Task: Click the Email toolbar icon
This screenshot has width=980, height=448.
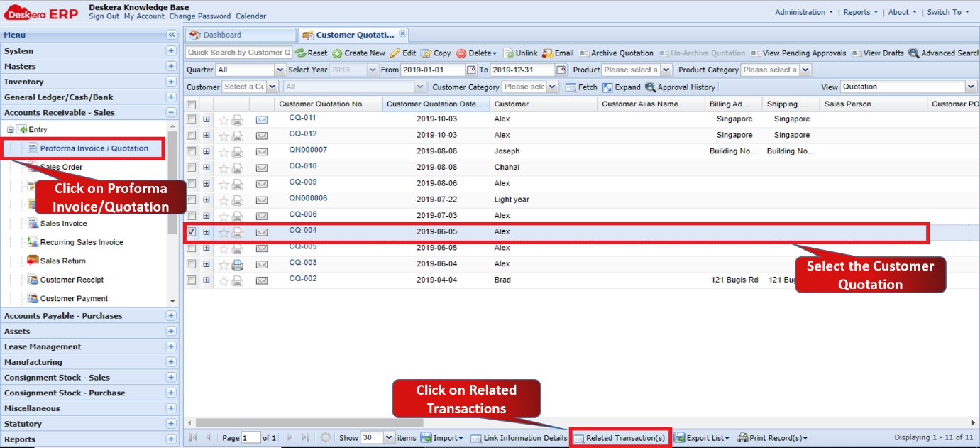Action: click(x=547, y=53)
